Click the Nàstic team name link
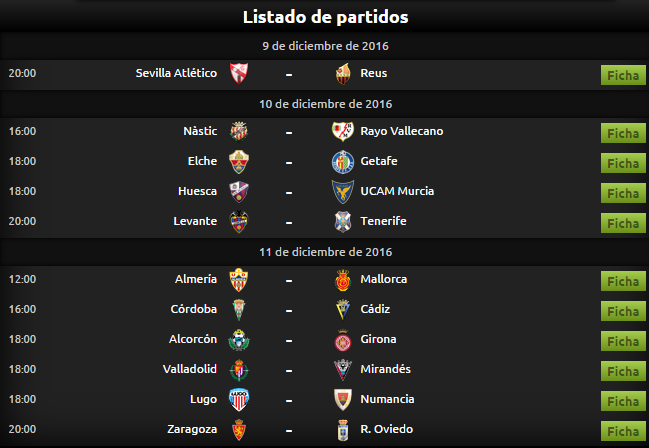 pos(200,131)
